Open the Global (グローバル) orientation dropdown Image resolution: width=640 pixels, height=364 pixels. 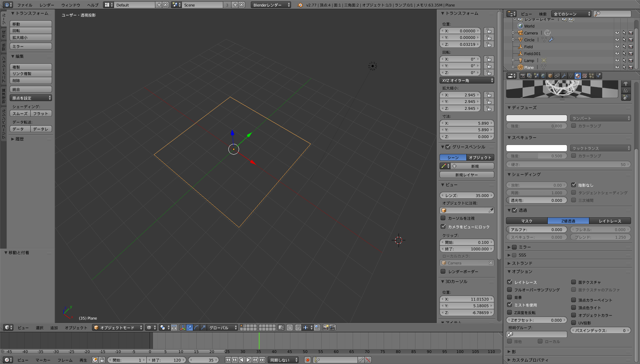[x=223, y=327]
